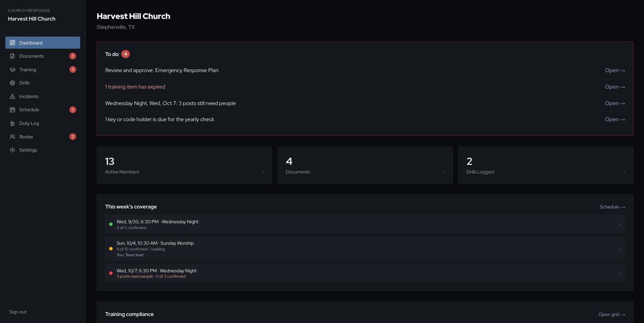The width and height of the screenshot is (644, 323).
Task: Follow the Schedule link in coverage panel
Action: coord(612,207)
